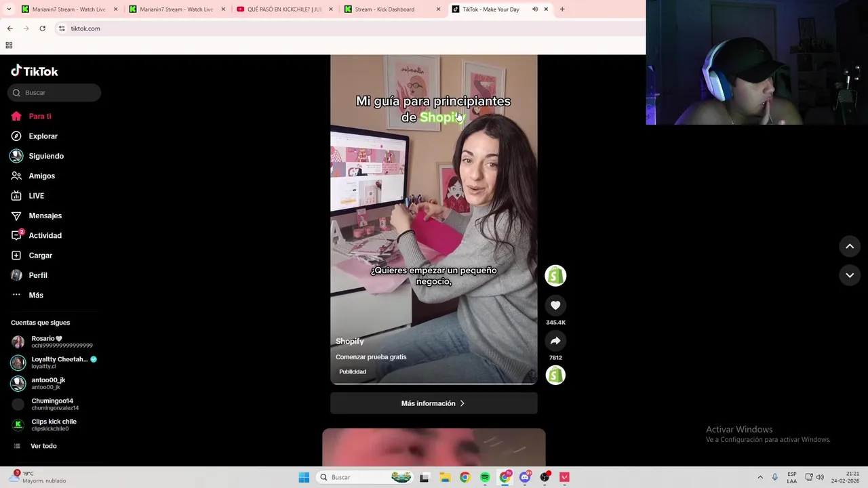Click the browser forward arrow
The width and height of the screenshot is (868, 488).
(26, 28)
